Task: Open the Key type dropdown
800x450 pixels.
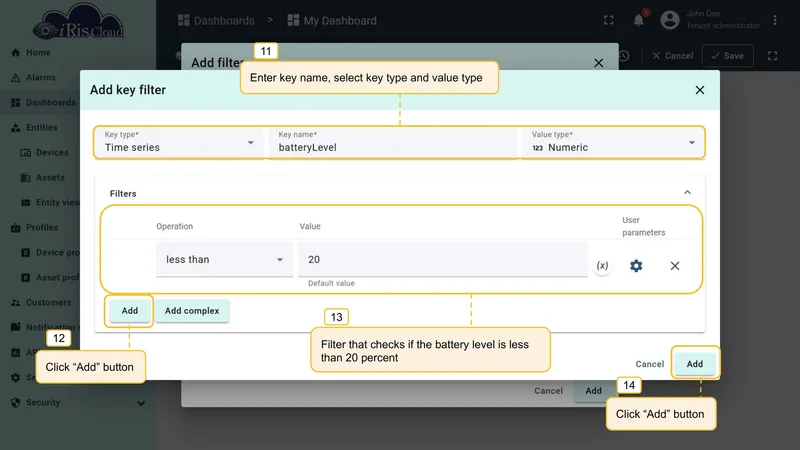Action: coord(180,142)
